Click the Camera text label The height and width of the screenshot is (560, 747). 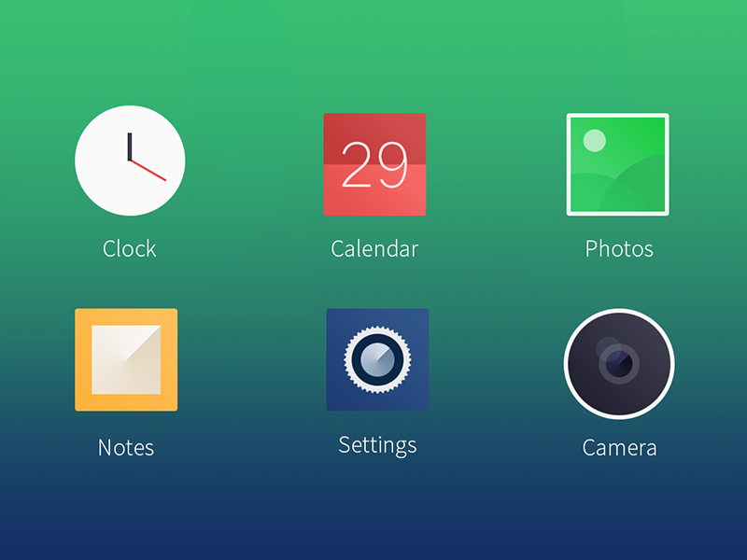pyautogui.click(x=619, y=447)
